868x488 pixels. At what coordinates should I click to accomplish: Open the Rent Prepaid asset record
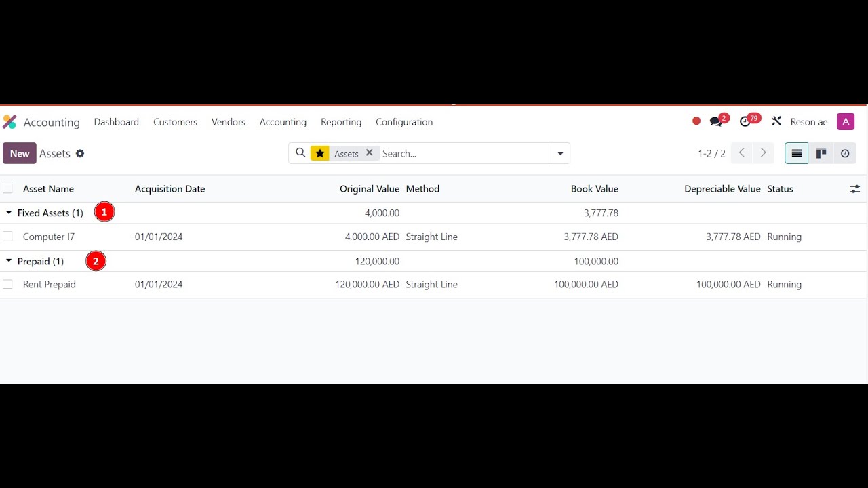coord(49,285)
